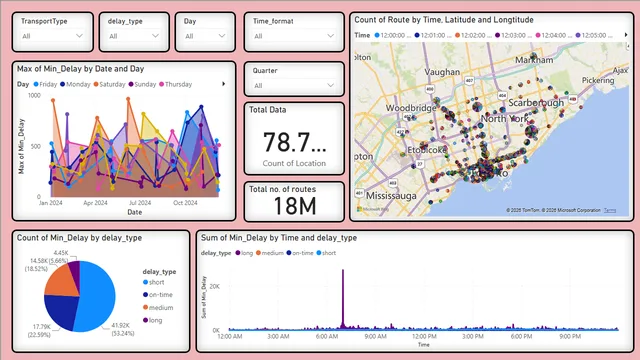
Task: Click the Vaughan label on the map
Action: tap(442, 72)
